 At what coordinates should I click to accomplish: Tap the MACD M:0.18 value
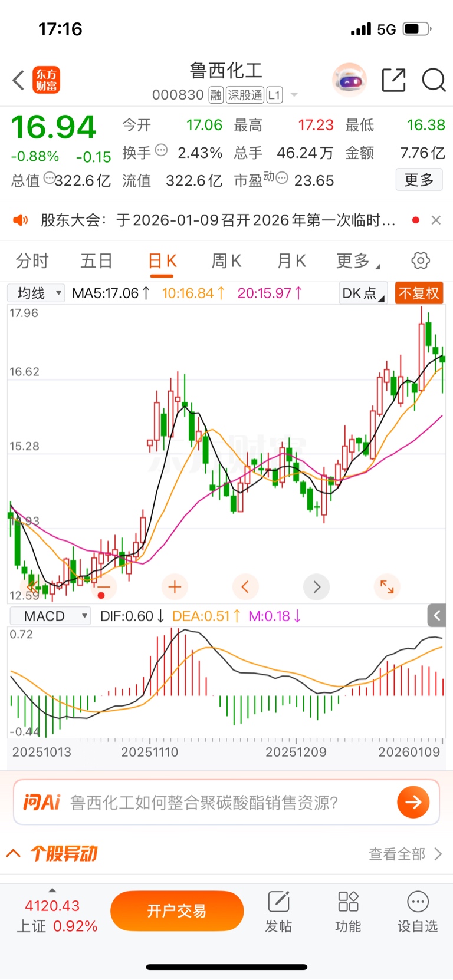275,616
